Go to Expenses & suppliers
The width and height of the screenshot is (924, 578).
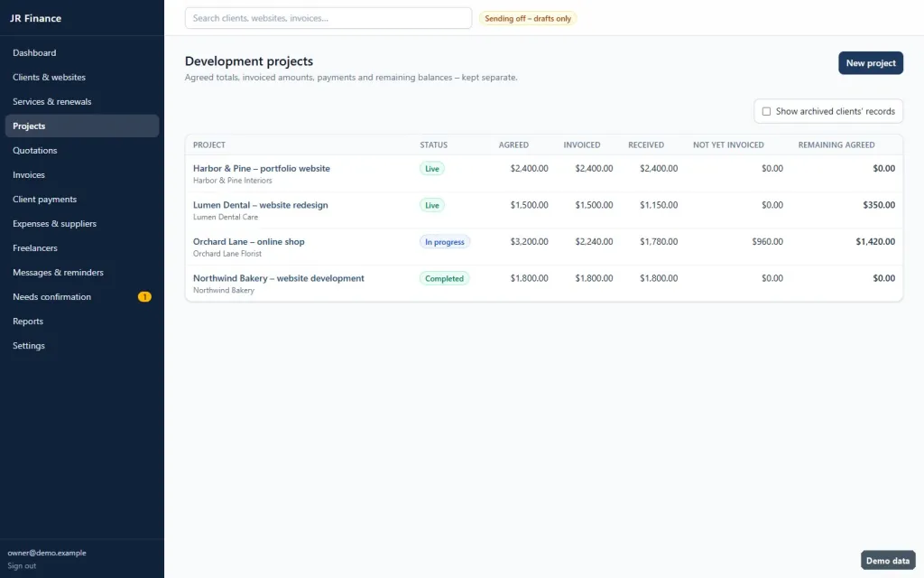point(82,224)
